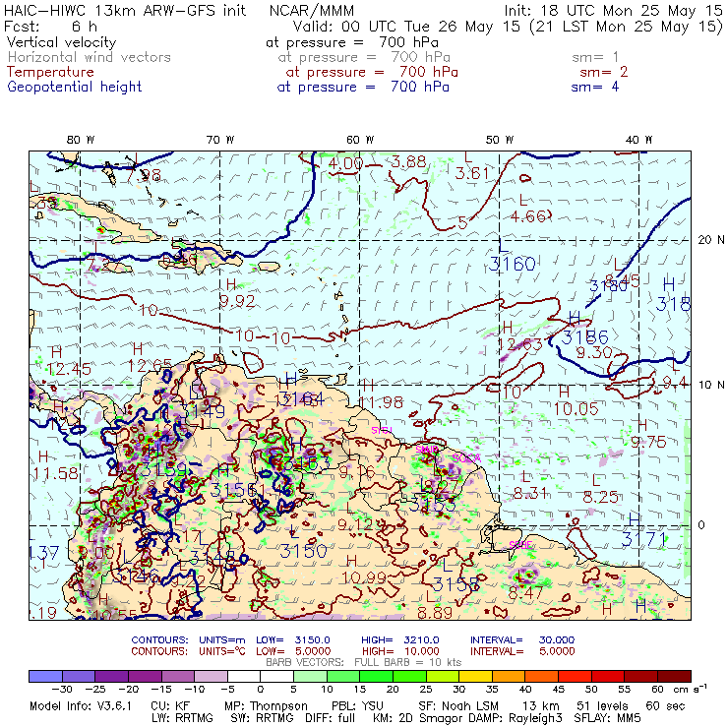Click the purple swatch between -20 and -15
The width and height of the screenshot is (728, 728).
point(145,676)
